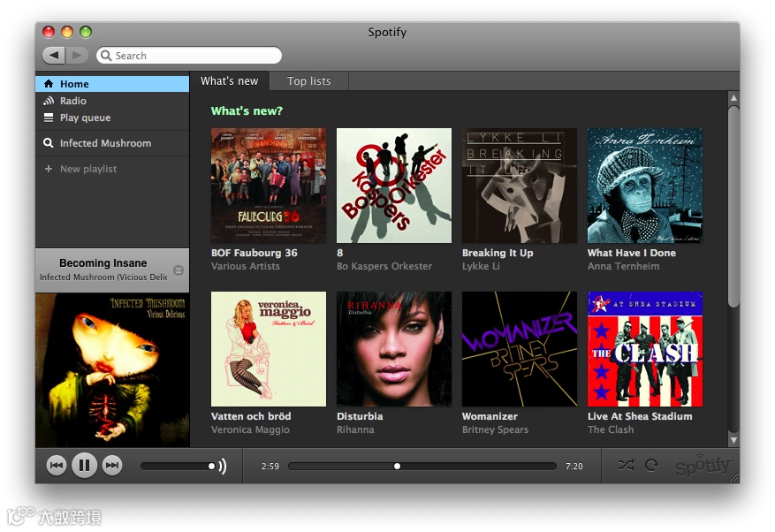Go forward with the right arrow button

click(77, 55)
